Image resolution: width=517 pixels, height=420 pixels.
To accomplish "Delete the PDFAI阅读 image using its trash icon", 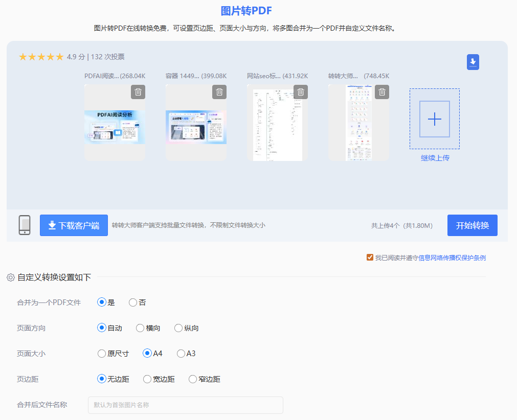I will coord(139,92).
